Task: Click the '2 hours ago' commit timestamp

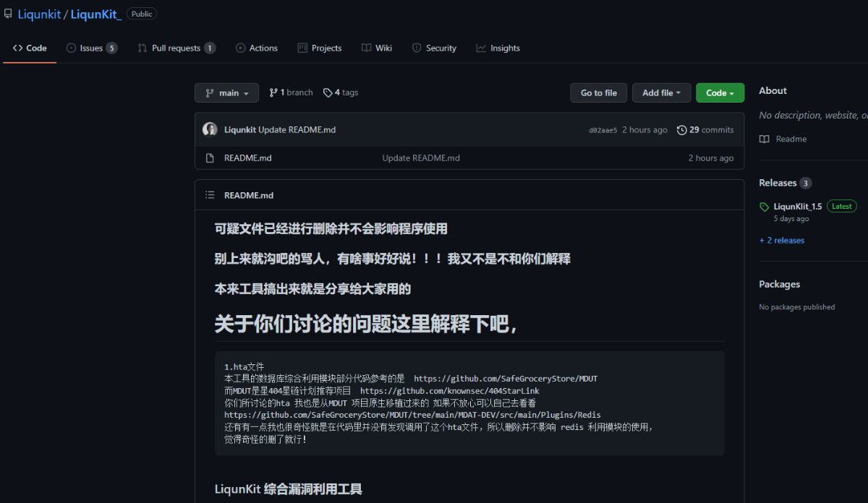Action: [644, 130]
